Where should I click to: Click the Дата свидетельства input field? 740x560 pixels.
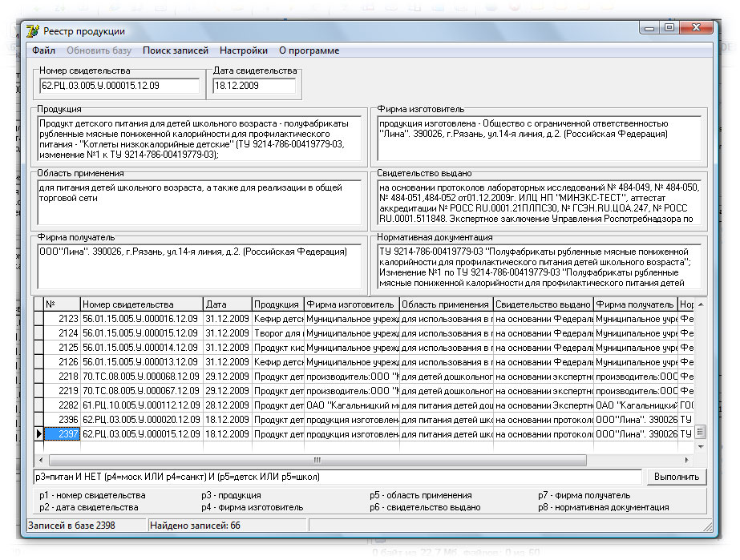(x=253, y=86)
